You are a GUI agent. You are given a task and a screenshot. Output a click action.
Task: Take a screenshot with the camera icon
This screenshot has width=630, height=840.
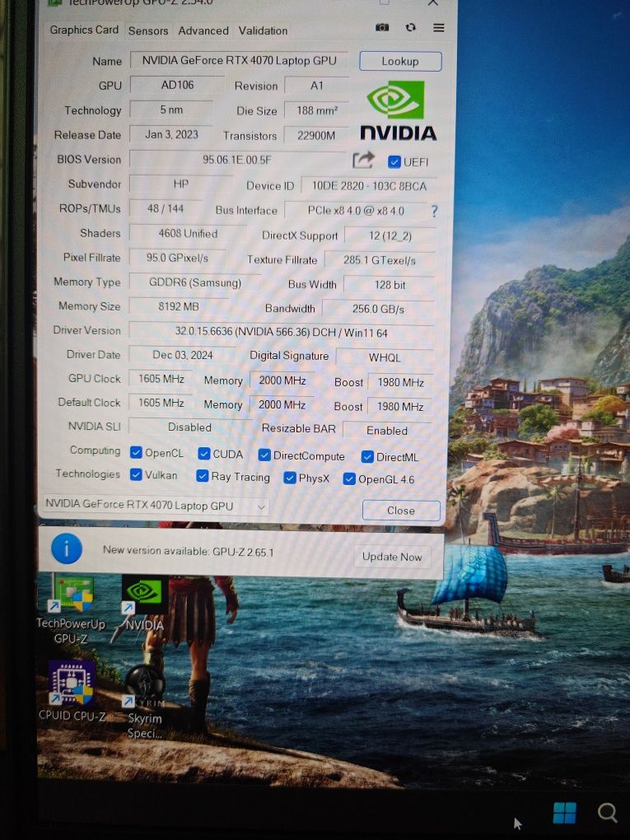click(382, 27)
